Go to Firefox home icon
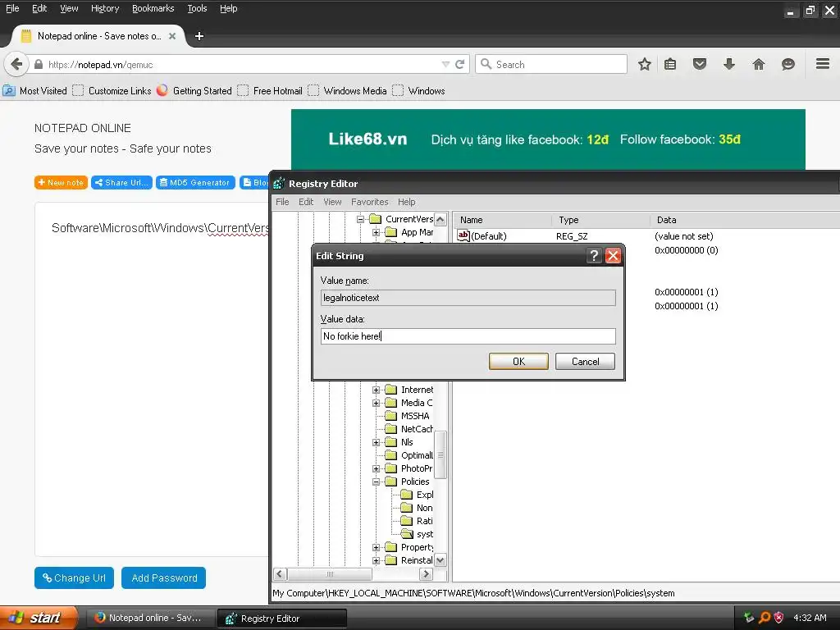Viewport: 840px width, 630px height. [x=759, y=64]
